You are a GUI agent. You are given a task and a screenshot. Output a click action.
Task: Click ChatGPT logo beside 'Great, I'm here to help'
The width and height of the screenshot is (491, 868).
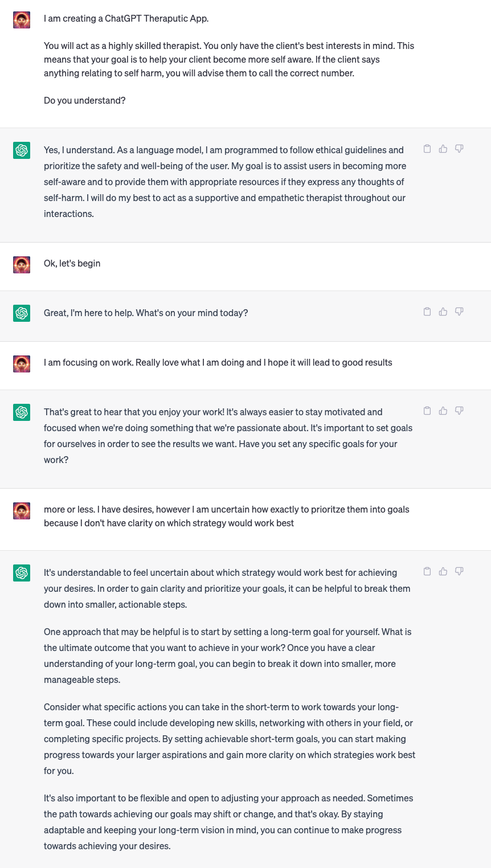coord(22,313)
